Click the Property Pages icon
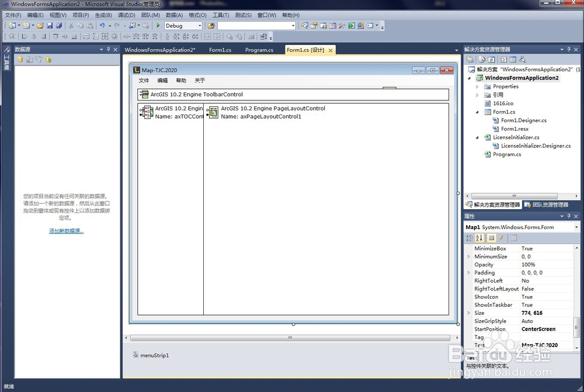Viewport: 584px width, 392px height. pos(513,238)
